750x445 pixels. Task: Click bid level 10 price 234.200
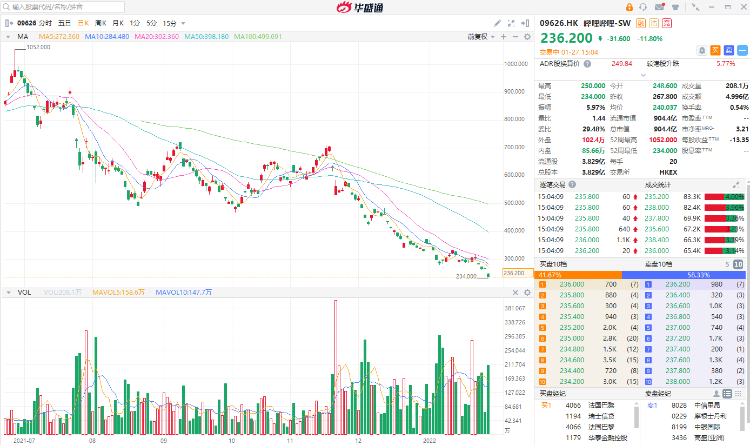pos(572,382)
